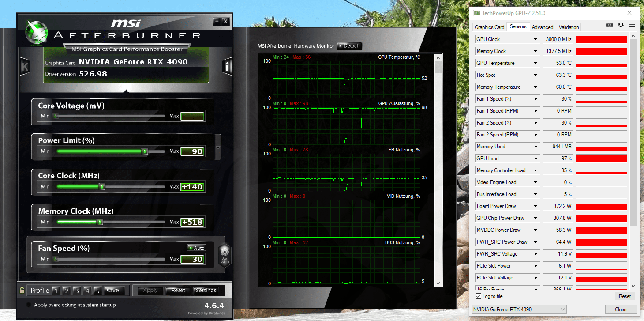The image size is (644, 321).
Task: Open the NVIDIA GeForce RTX 4090 selector
Action: (519, 310)
